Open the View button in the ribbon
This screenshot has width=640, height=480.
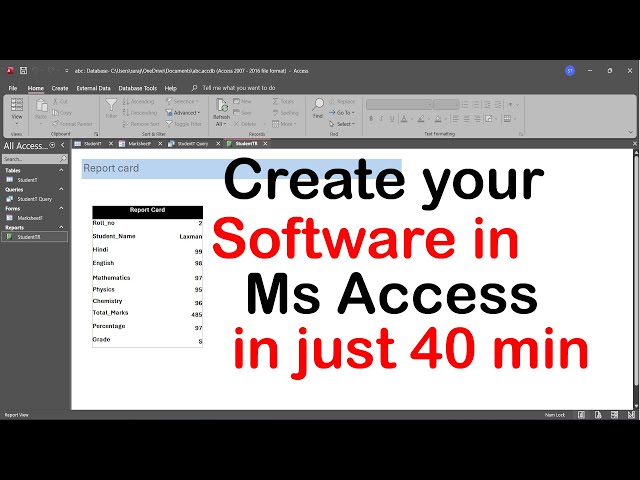tap(17, 111)
